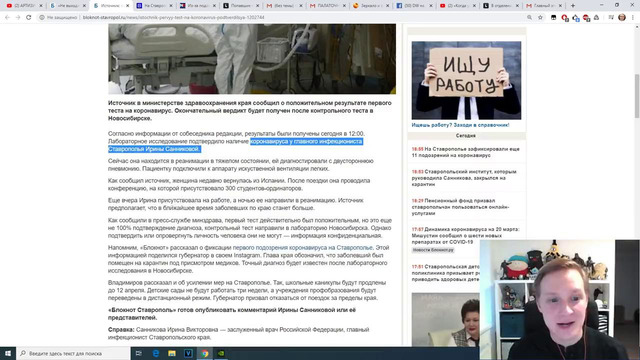Open the Chrome three-dot menu
640x360 pixels.
point(633,18)
